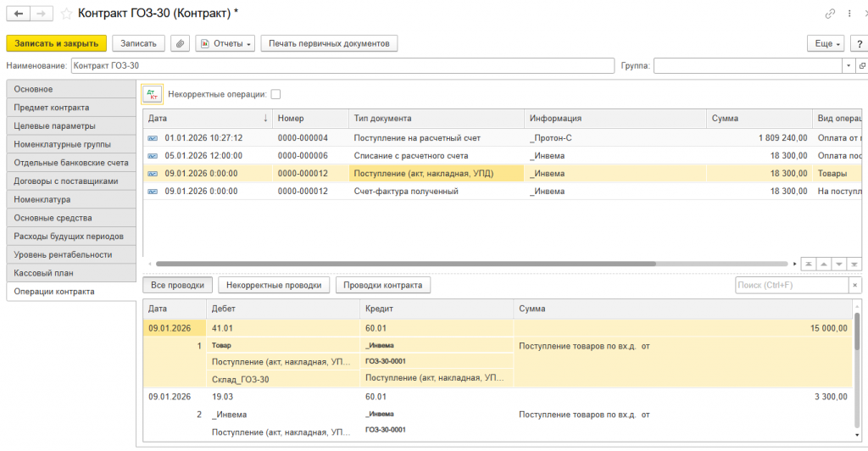Click the Записать button
This screenshot has width=868, height=451.
pyautogui.click(x=138, y=43)
